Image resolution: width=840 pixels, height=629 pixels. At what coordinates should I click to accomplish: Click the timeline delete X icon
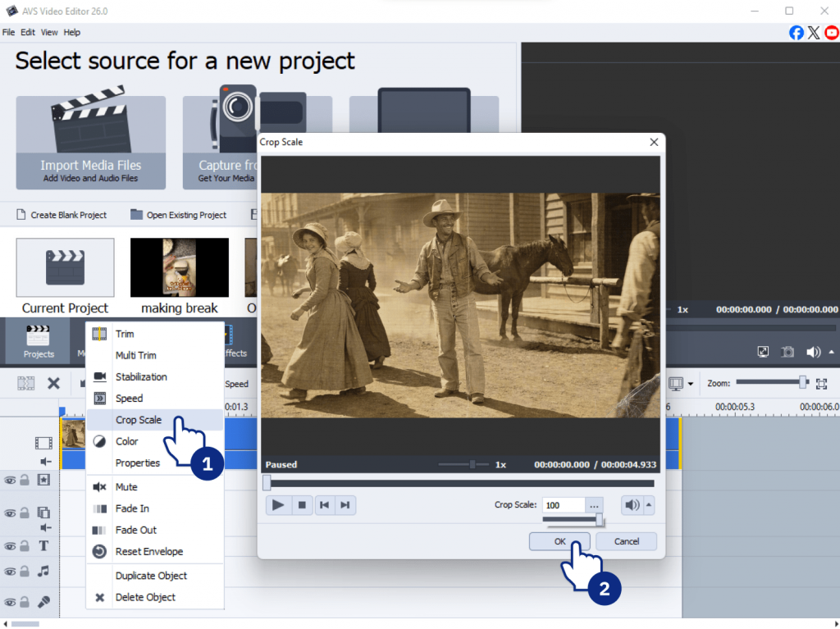[53, 383]
